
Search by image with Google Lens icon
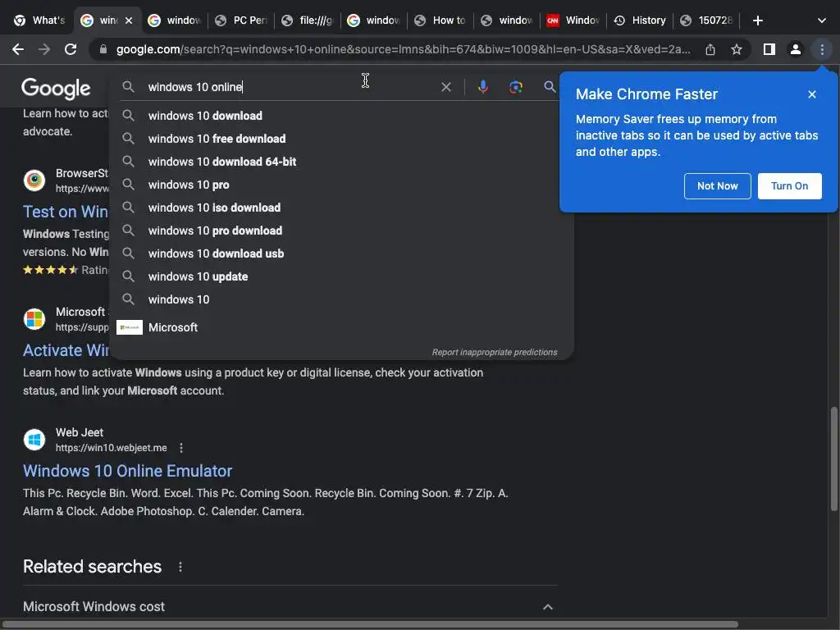click(515, 87)
